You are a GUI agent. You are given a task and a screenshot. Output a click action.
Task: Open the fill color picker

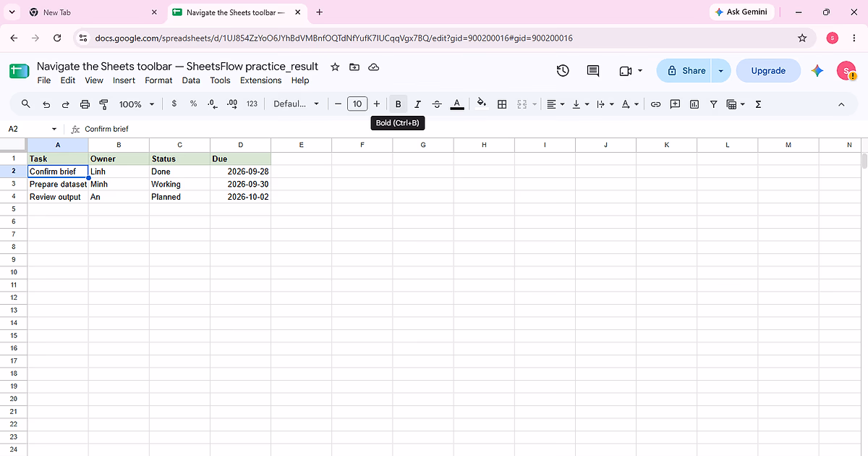pyautogui.click(x=482, y=104)
